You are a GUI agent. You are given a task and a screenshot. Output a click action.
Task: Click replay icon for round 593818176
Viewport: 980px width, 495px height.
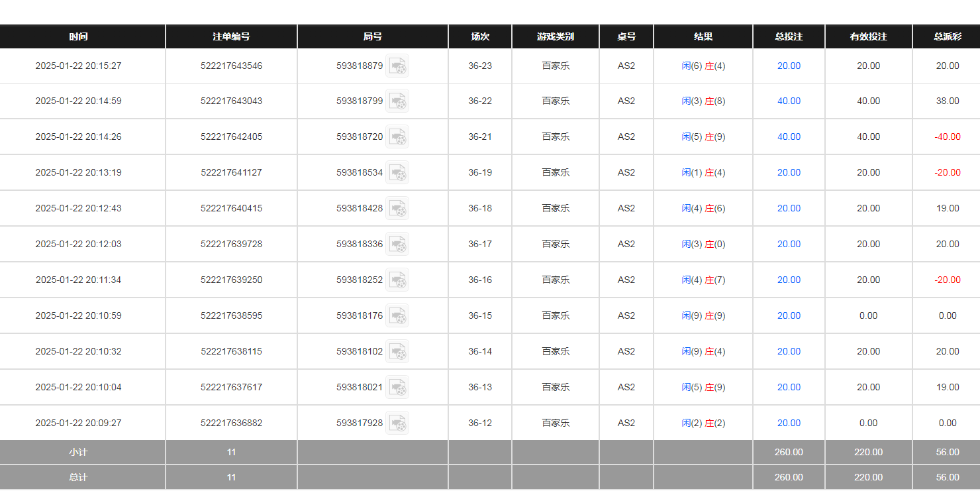[x=397, y=316]
